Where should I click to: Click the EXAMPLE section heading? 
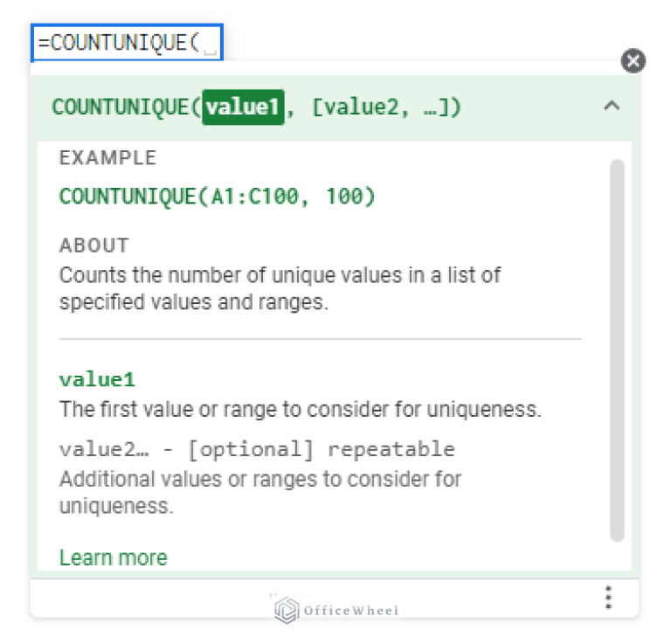[x=107, y=158]
